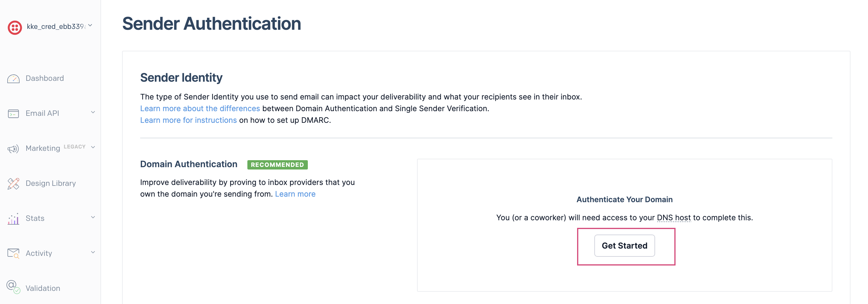Open "Learn more about the differences" link
Screen dimensions: 868x304
coord(200,109)
